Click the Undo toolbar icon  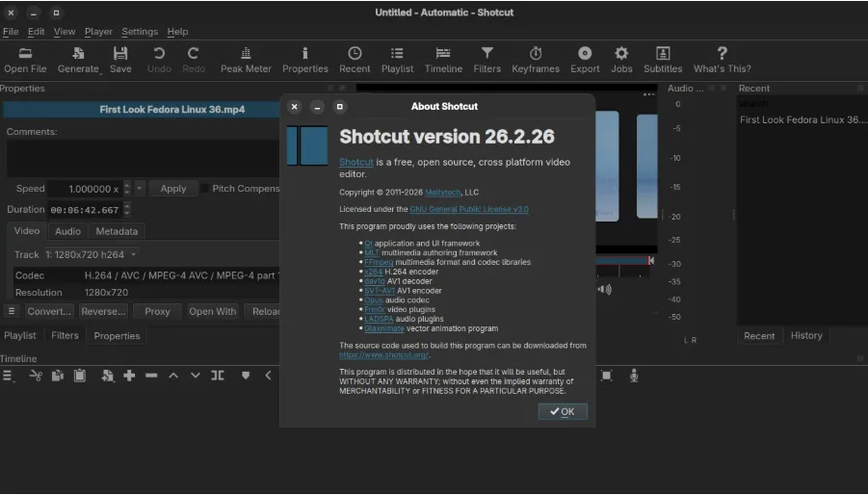159,60
